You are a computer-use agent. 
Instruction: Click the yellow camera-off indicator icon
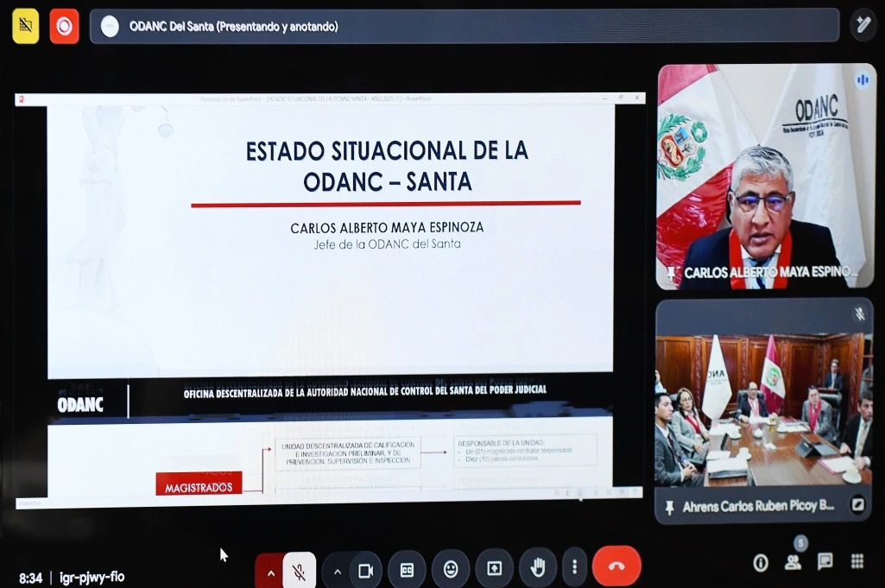pyautogui.click(x=25, y=25)
